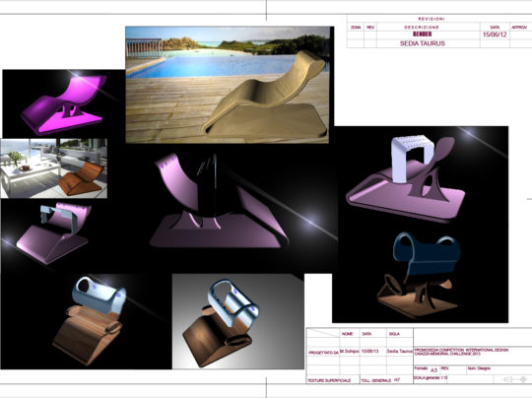Screen dimensions: 532x398
Task: Click the REVISIONI table header
Action: tap(432, 19)
